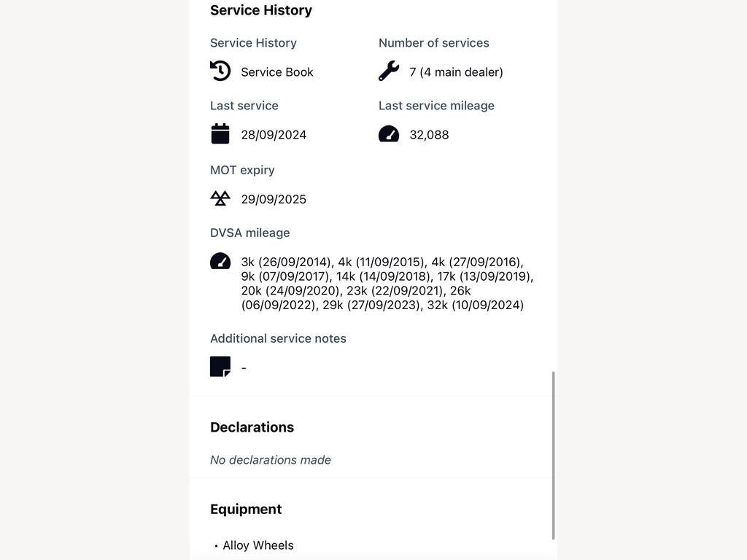Click the Last service mileage label
This screenshot has width=747, height=560.
click(x=436, y=106)
